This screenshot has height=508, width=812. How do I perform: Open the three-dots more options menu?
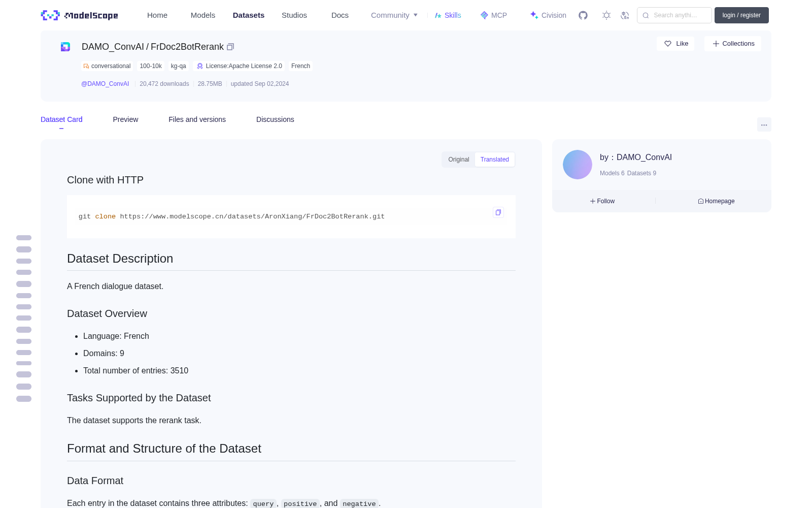click(x=764, y=124)
